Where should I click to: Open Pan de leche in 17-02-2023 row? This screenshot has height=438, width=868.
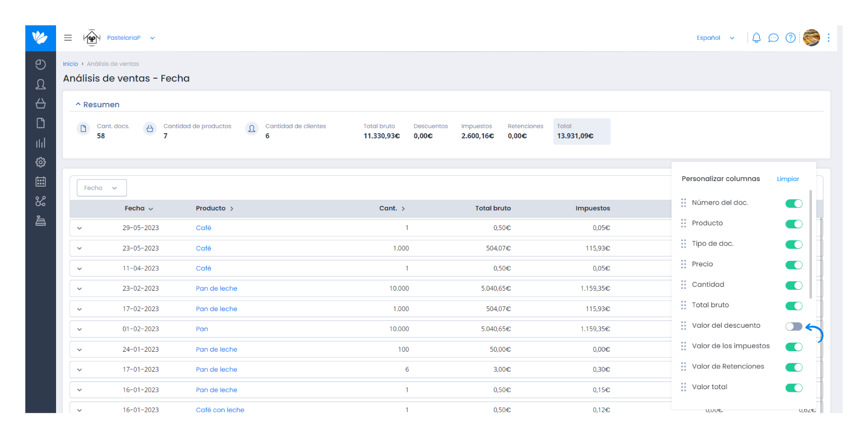pyautogui.click(x=217, y=309)
